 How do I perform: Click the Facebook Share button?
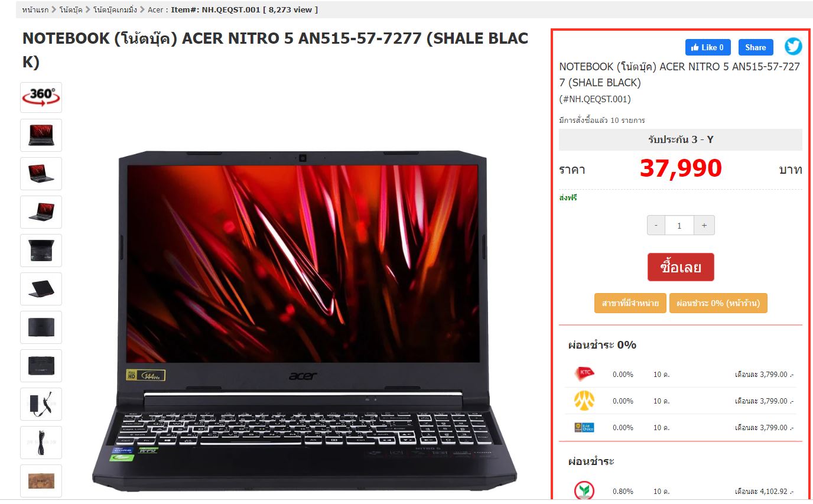click(756, 47)
